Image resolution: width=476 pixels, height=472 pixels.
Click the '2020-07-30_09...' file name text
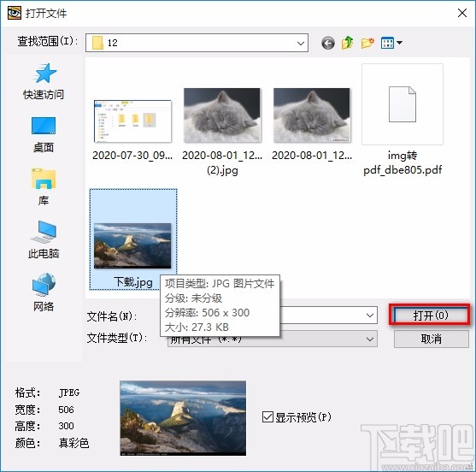click(132, 156)
